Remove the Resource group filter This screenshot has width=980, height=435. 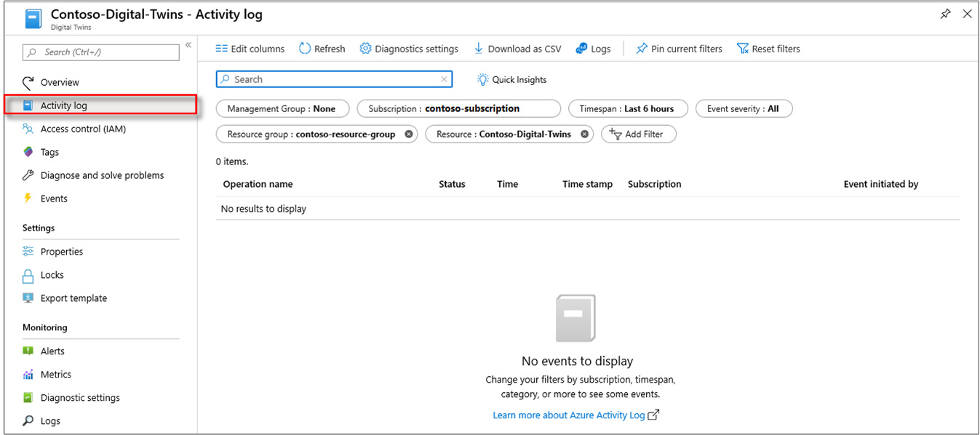(409, 134)
